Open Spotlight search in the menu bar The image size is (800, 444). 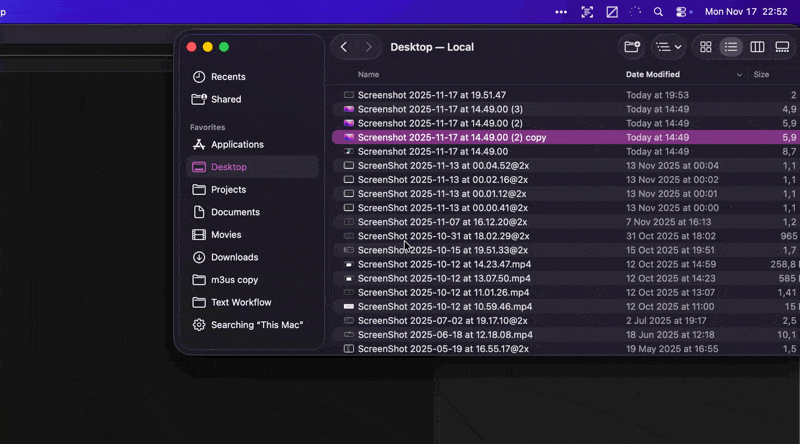pos(658,12)
